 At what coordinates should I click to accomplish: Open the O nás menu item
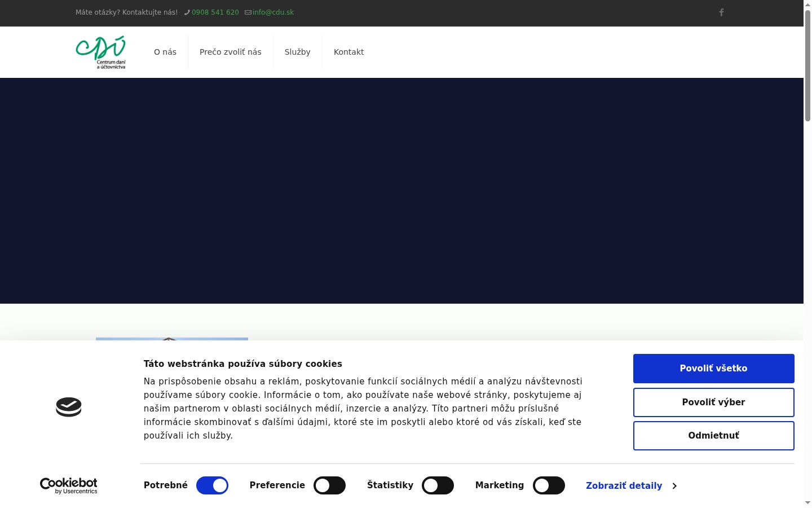point(165,52)
